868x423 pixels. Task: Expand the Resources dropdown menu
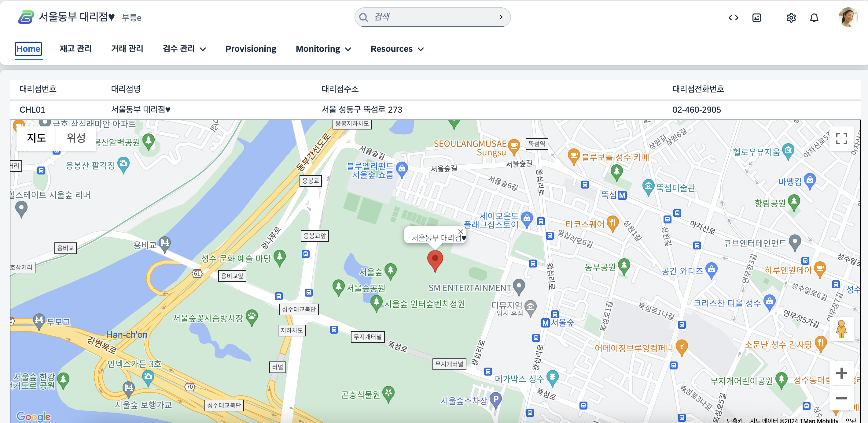click(x=397, y=49)
